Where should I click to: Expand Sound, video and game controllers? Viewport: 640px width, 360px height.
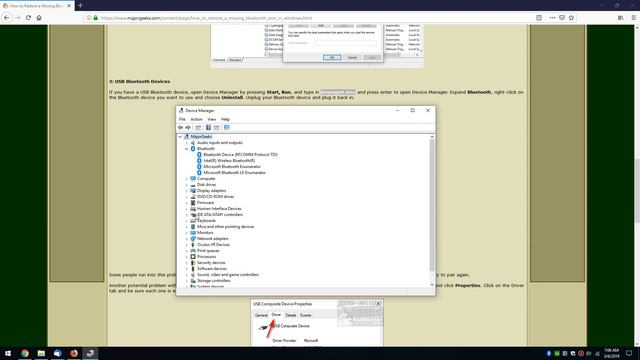[187, 275]
